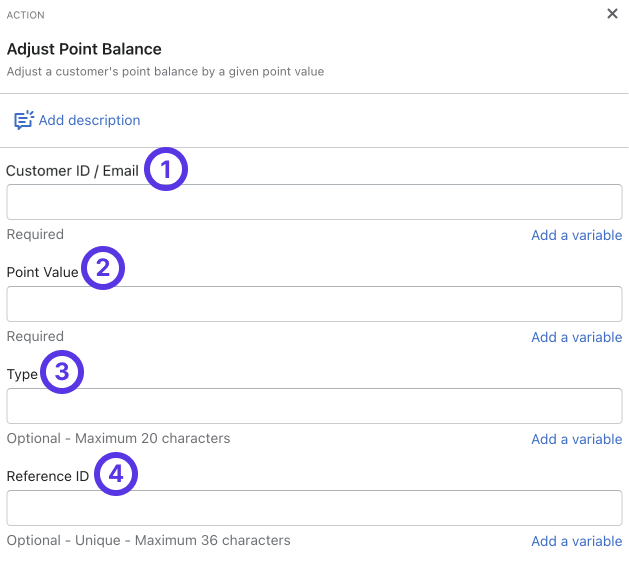
Task: Click the Customer ID / Email label
Action: 72,170
